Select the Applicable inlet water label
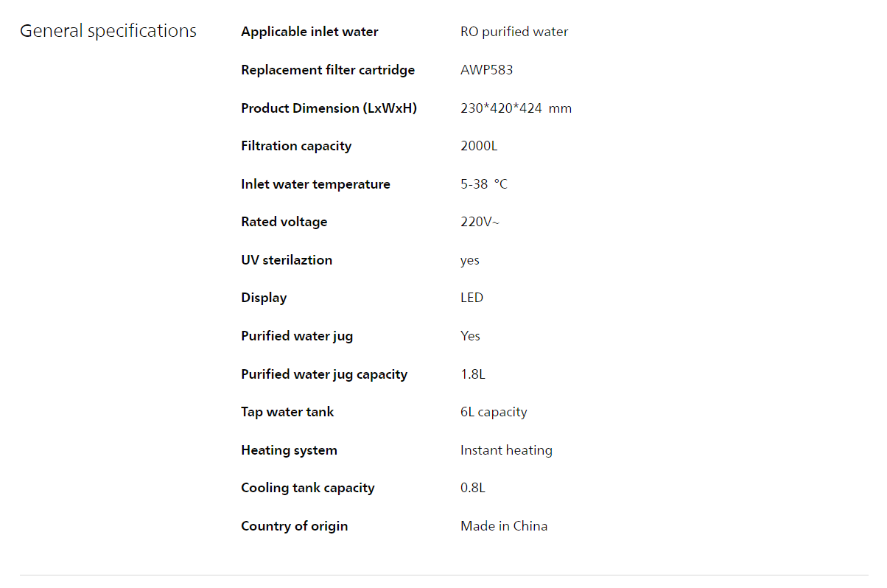 [x=309, y=32]
